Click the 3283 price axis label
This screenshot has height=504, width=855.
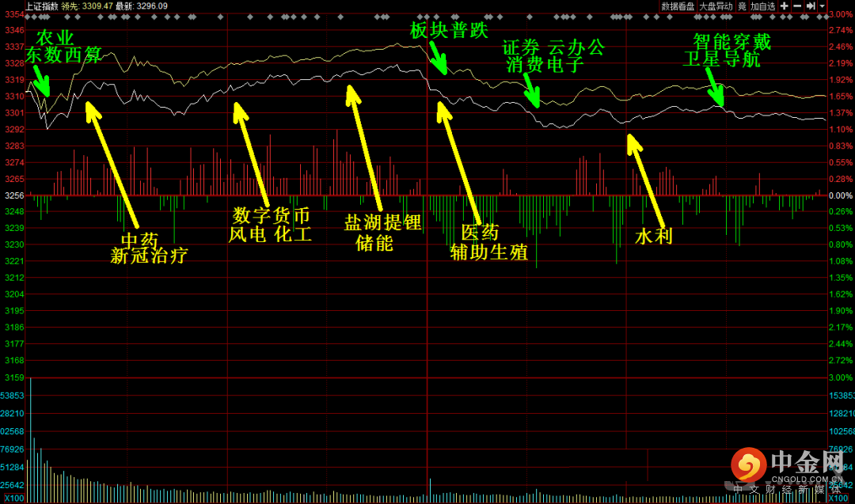14,146
